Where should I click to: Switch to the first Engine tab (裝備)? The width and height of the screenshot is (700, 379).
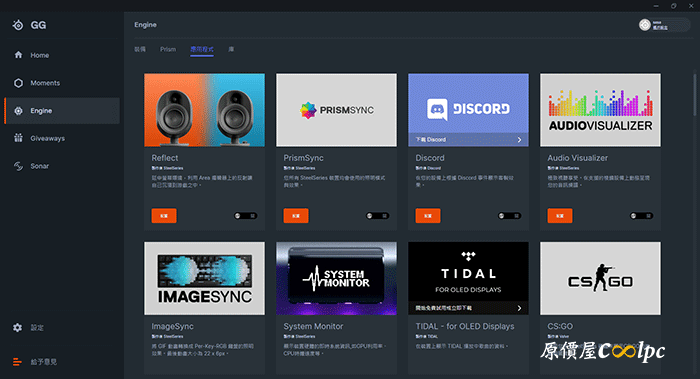click(140, 49)
